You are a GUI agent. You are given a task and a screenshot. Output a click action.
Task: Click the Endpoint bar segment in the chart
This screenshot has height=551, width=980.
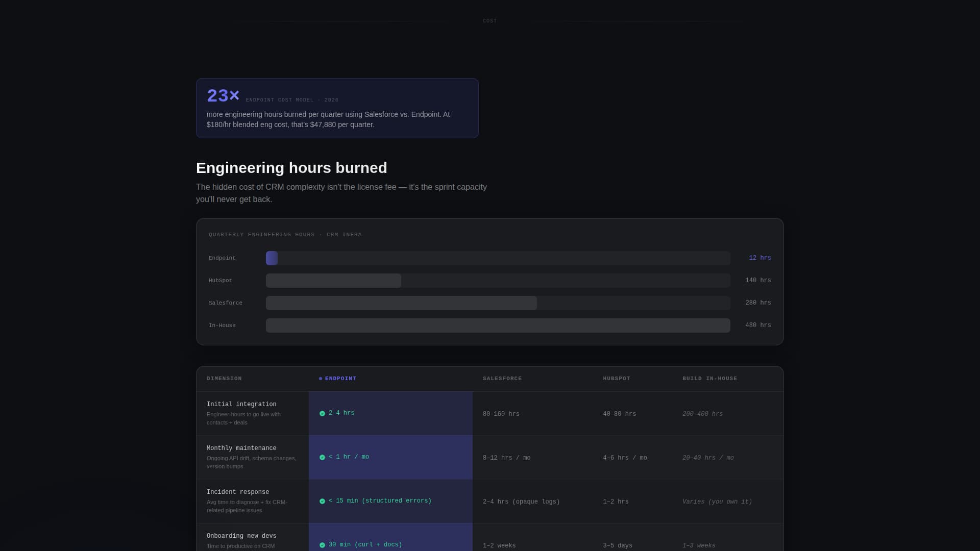coord(272,258)
